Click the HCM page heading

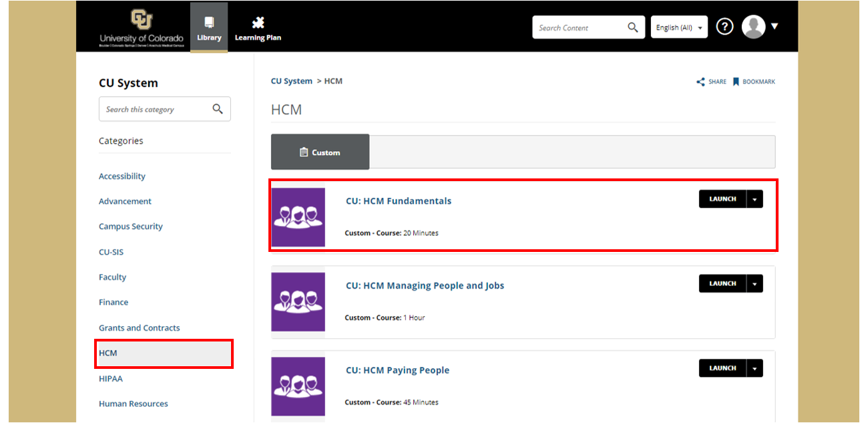286,110
